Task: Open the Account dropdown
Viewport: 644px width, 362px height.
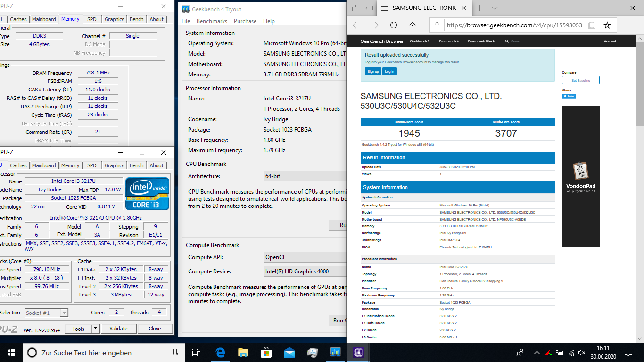Action: (611, 41)
